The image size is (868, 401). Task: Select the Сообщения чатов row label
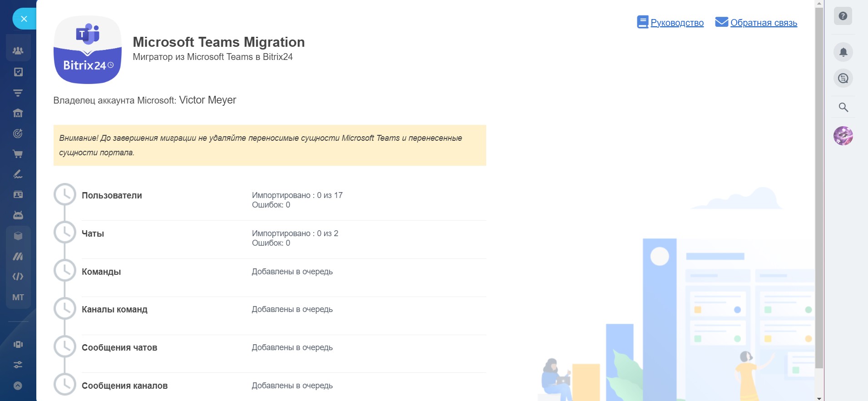pyautogui.click(x=119, y=347)
